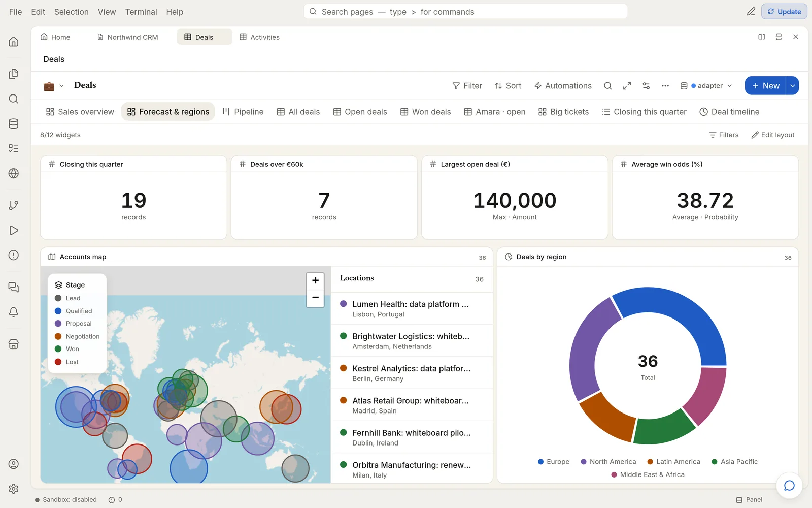Toggle the Panel in status bar

[749, 500]
